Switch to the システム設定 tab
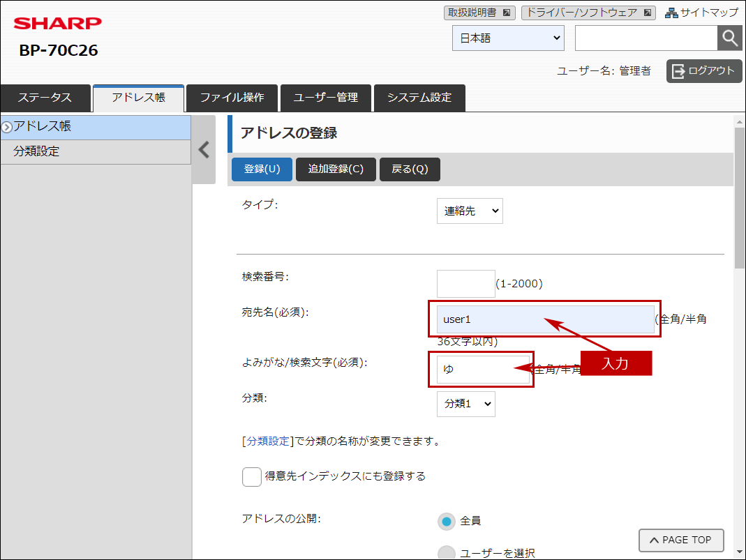 point(419,98)
